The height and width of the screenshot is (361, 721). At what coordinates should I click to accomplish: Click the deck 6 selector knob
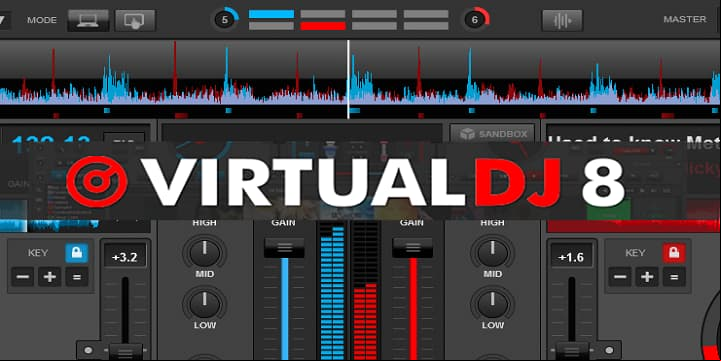pos(475,20)
